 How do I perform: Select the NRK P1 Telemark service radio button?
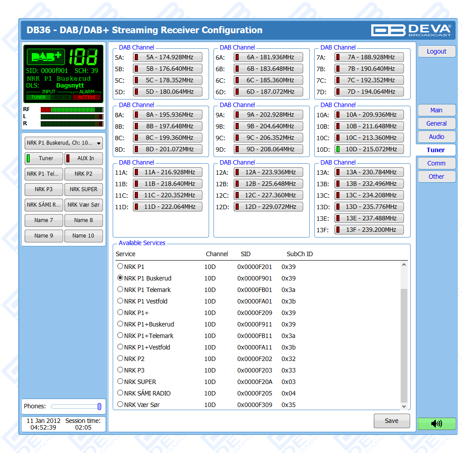pyautogui.click(x=120, y=289)
